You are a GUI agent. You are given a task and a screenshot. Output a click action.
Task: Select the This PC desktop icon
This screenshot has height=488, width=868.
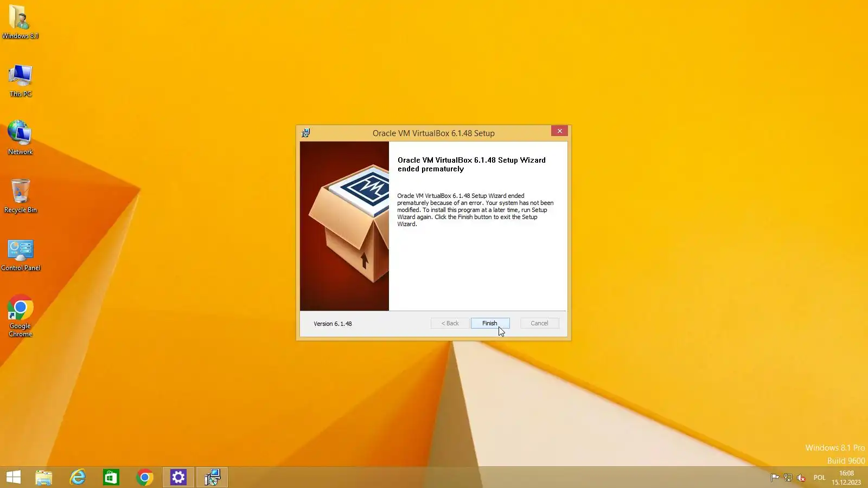tap(21, 80)
